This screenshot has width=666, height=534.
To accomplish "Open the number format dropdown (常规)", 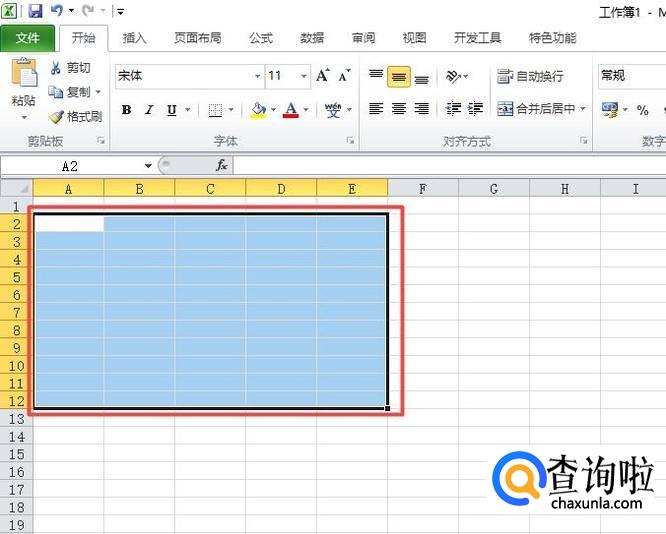I will click(632, 76).
